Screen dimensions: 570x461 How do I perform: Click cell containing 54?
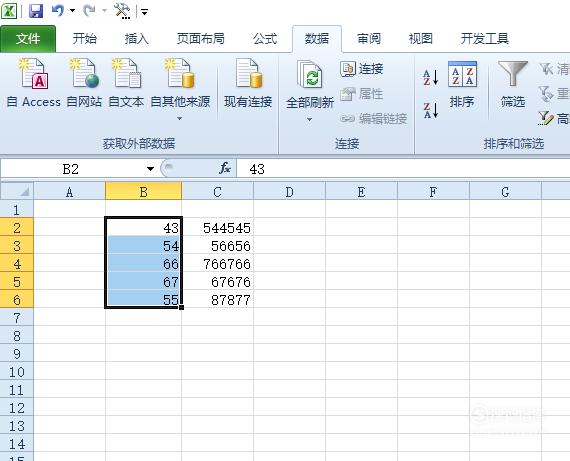coord(144,245)
